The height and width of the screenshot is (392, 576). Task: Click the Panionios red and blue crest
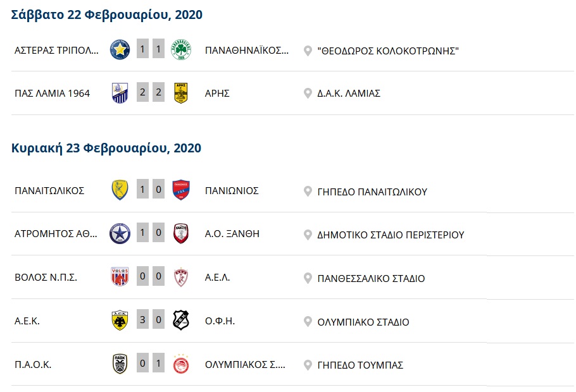click(x=181, y=190)
